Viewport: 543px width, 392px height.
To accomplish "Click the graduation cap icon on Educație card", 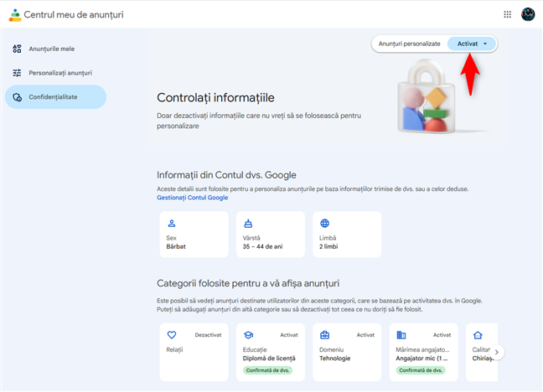I will (248, 335).
